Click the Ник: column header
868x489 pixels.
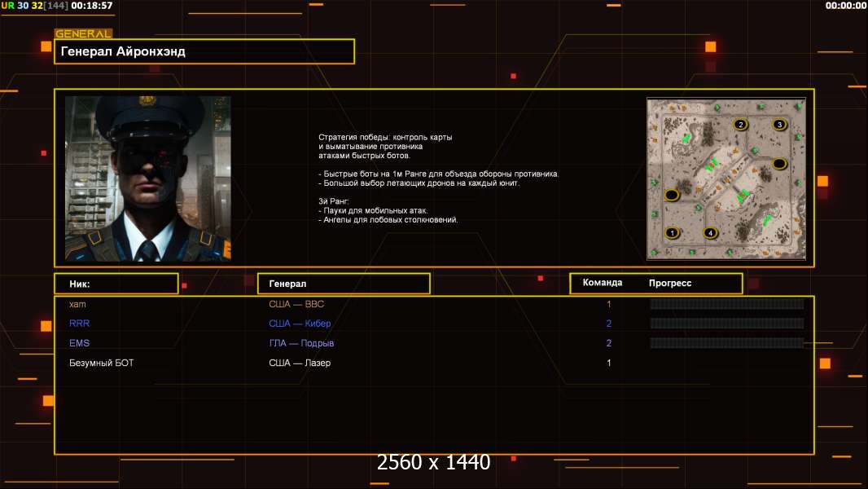click(116, 284)
